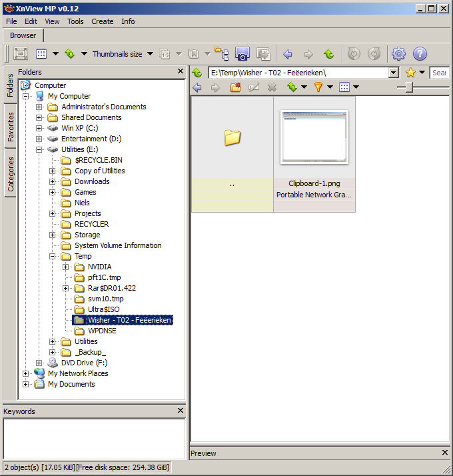Image resolution: width=453 pixels, height=476 pixels.
Task: Open dropdown arrow next to favorites star
Action: click(422, 73)
